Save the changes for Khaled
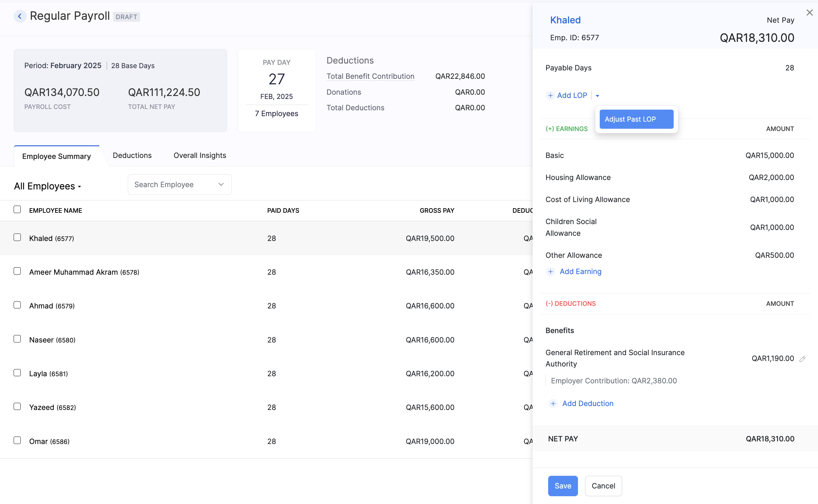The height and width of the screenshot is (504, 818). click(x=563, y=486)
